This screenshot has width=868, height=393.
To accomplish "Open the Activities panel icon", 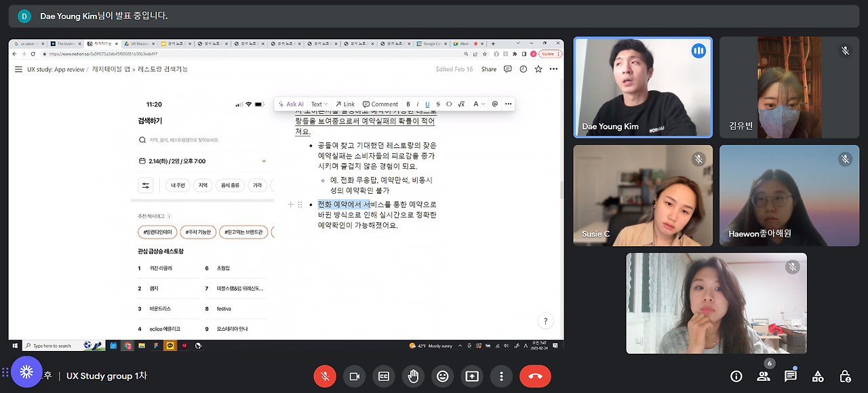I will coord(818,376).
